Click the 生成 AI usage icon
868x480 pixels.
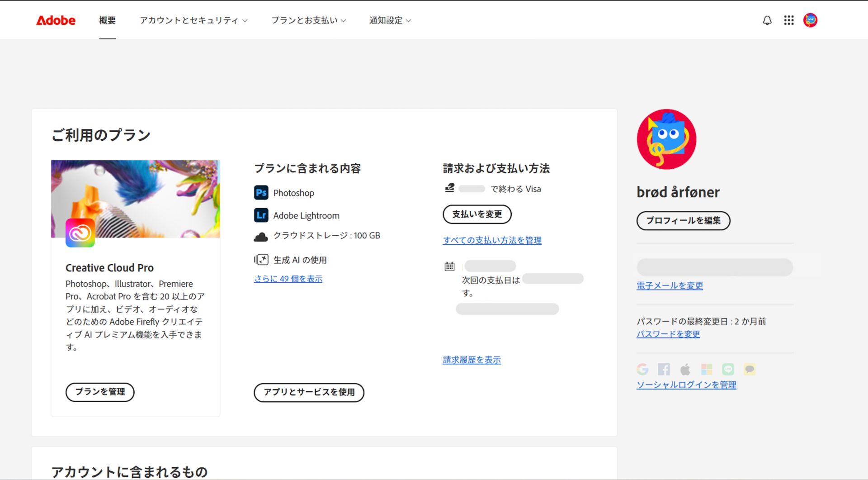pyautogui.click(x=261, y=259)
